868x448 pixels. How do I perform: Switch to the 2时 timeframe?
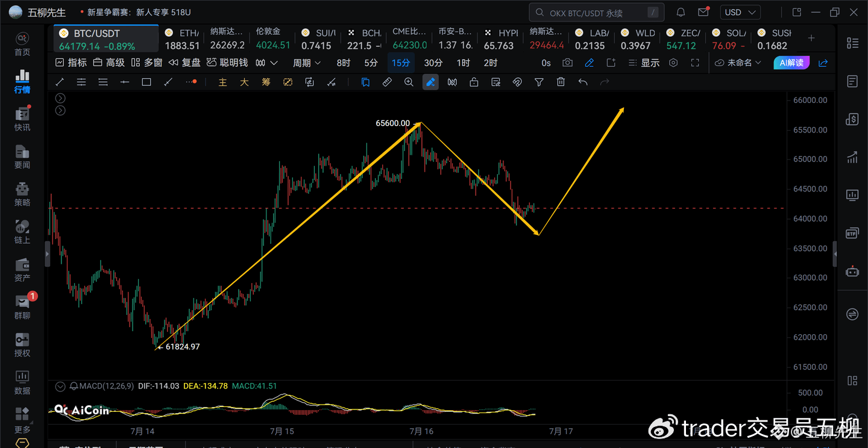point(491,63)
